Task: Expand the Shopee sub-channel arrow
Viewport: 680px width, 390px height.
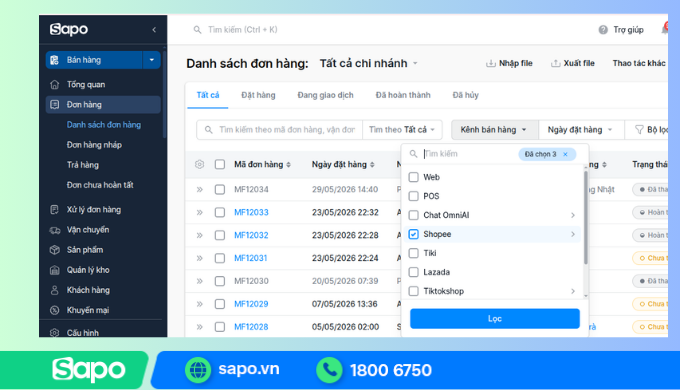Action: 573,234
